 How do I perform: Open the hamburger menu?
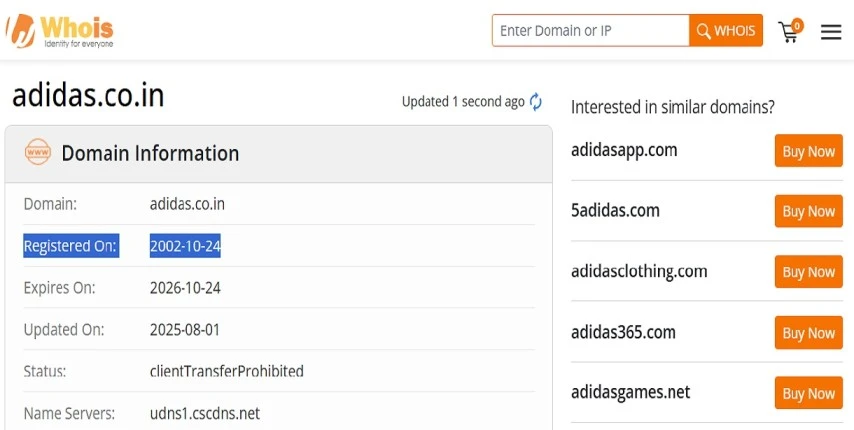831,32
